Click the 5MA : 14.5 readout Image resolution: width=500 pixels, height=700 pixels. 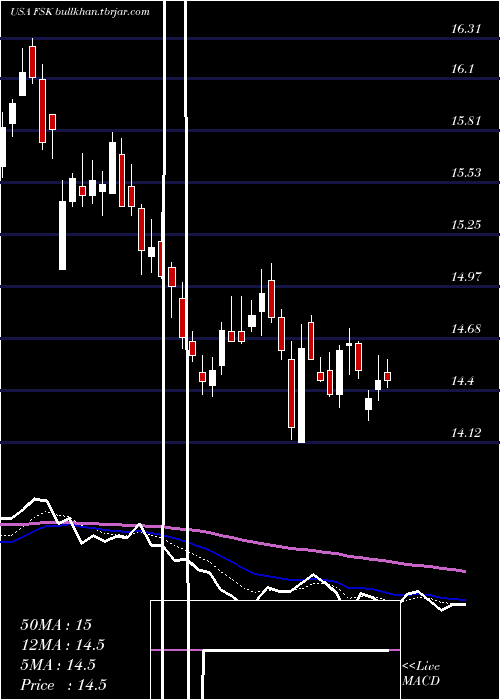pyautogui.click(x=58, y=665)
